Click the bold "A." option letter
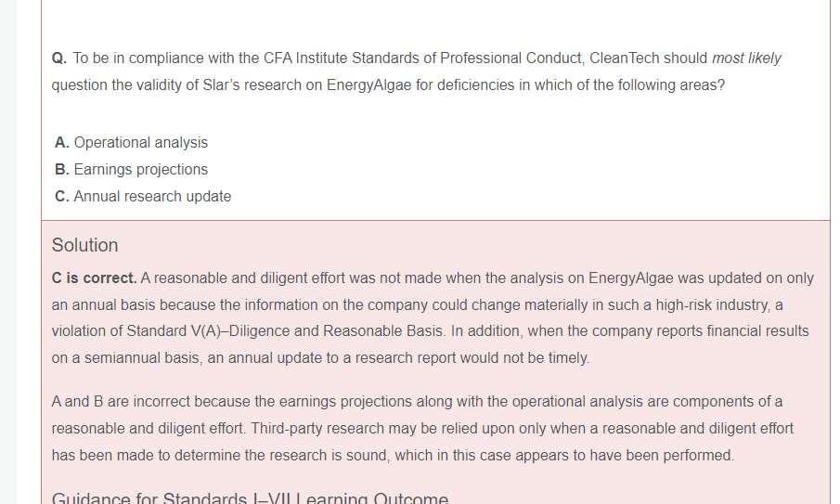840x504 pixels. click(x=62, y=143)
